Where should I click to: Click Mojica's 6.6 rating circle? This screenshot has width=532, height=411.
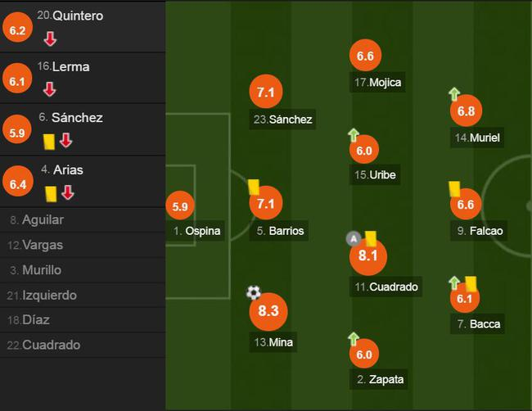point(365,57)
